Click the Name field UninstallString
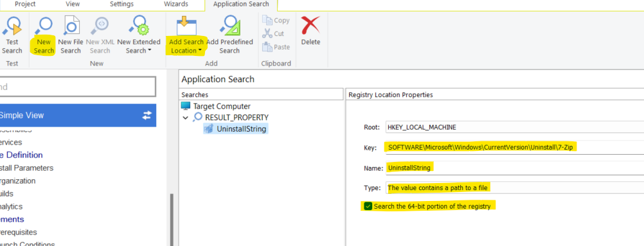This screenshot has width=644, height=246. click(x=515, y=168)
